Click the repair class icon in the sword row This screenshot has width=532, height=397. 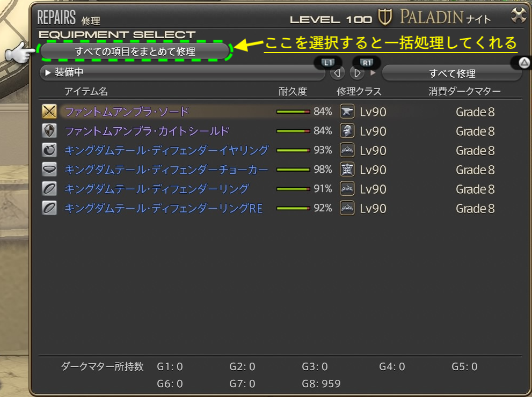point(347,112)
